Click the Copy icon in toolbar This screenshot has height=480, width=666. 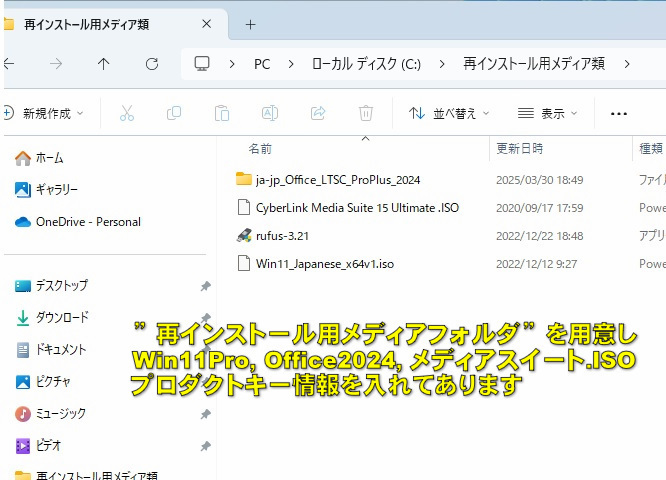pos(174,113)
